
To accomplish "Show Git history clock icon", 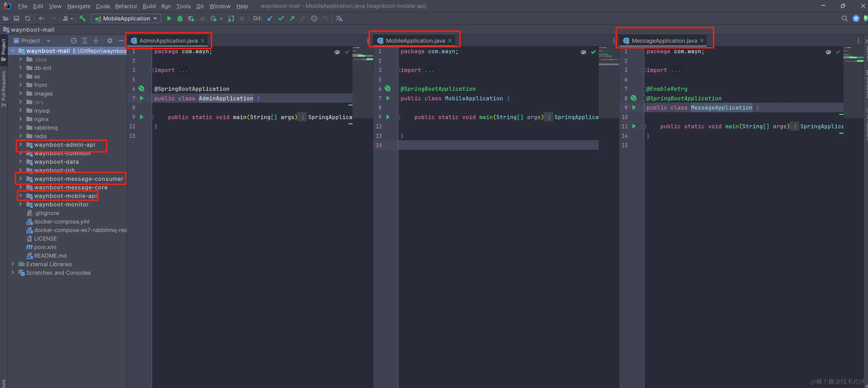I will pos(314,18).
